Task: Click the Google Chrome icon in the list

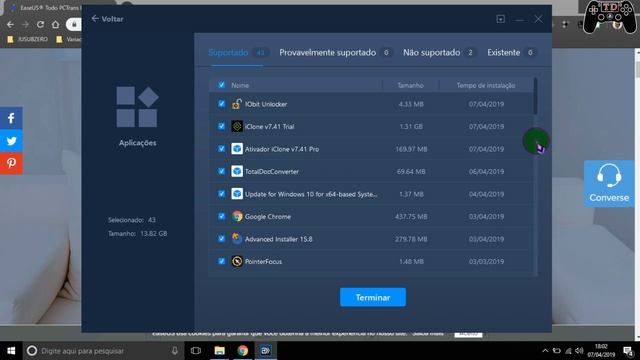Action: tap(237, 216)
